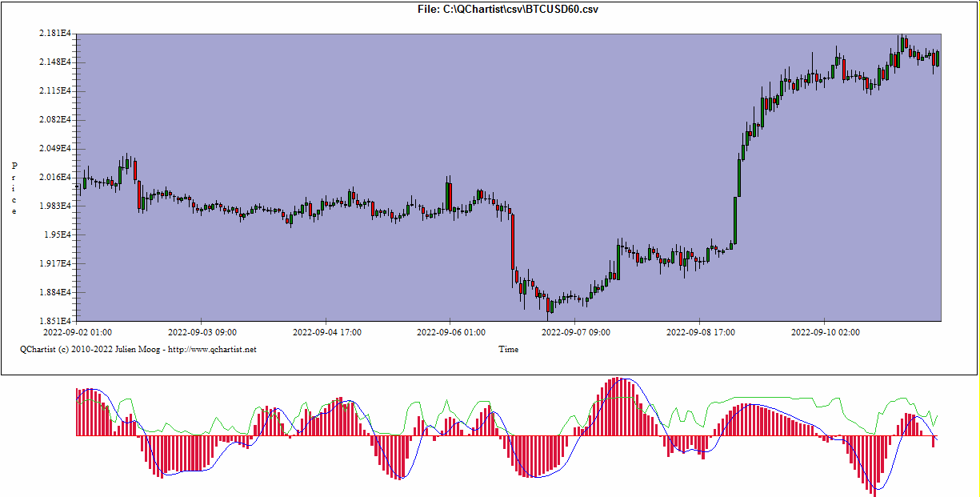This screenshot has width=980, height=497.
Task: Click the 2022-09-07 09:00 time label
Action: [576, 331]
